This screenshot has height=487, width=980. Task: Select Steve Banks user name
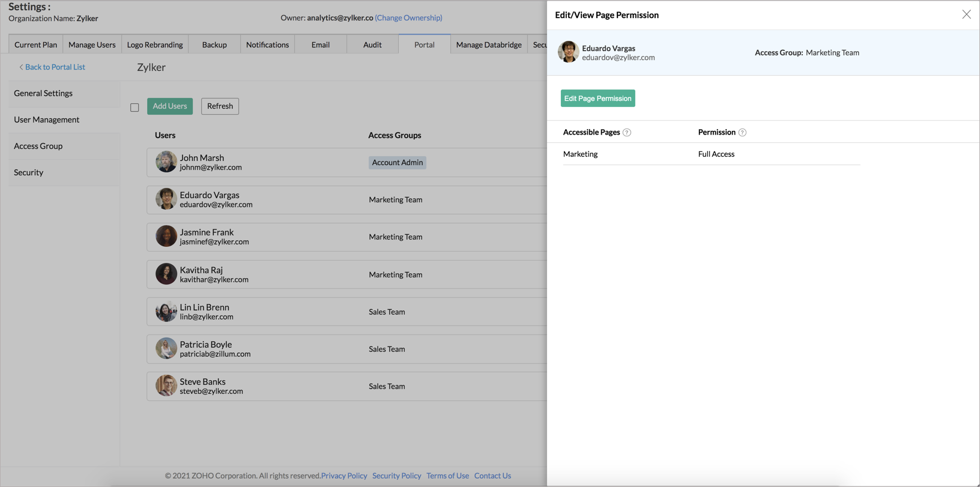tap(203, 382)
